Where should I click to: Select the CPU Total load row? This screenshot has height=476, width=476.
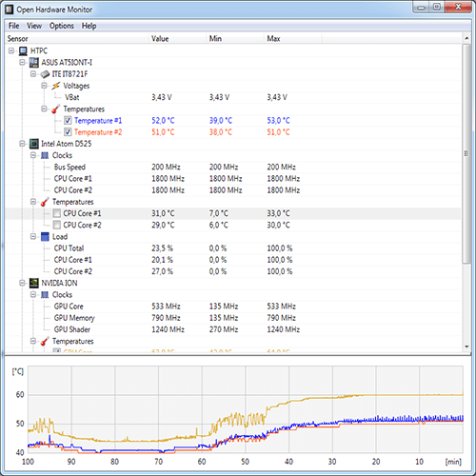pyautogui.click(x=233, y=248)
